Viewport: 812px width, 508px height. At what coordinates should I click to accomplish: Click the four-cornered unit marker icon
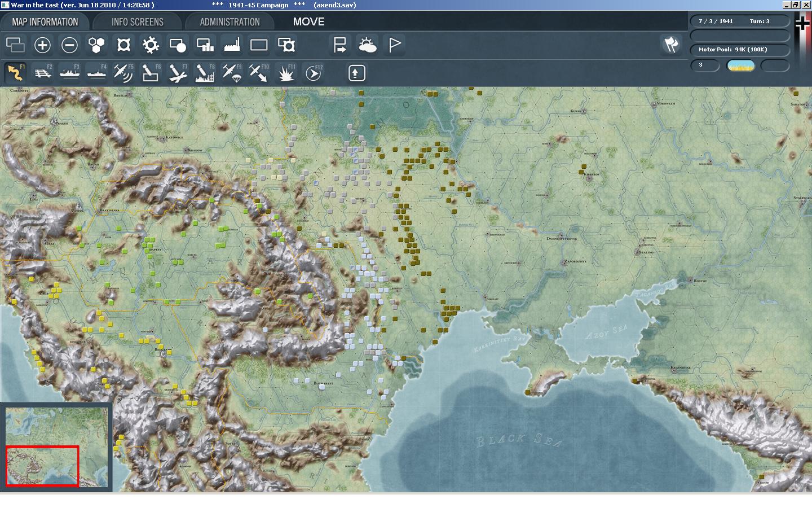[x=123, y=45]
